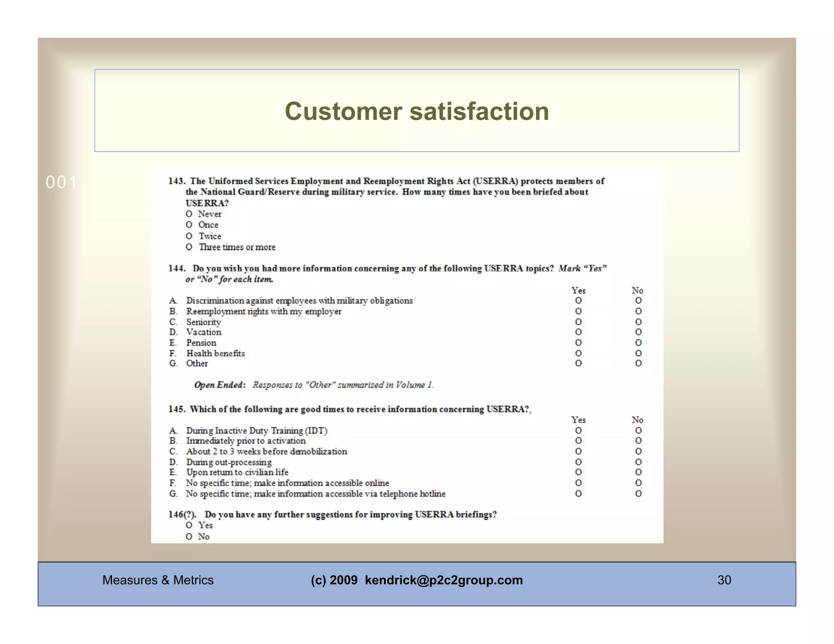Click the 'Open Ended' responses note
This screenshot has width=834, height=644.
(x=314, y=385)
